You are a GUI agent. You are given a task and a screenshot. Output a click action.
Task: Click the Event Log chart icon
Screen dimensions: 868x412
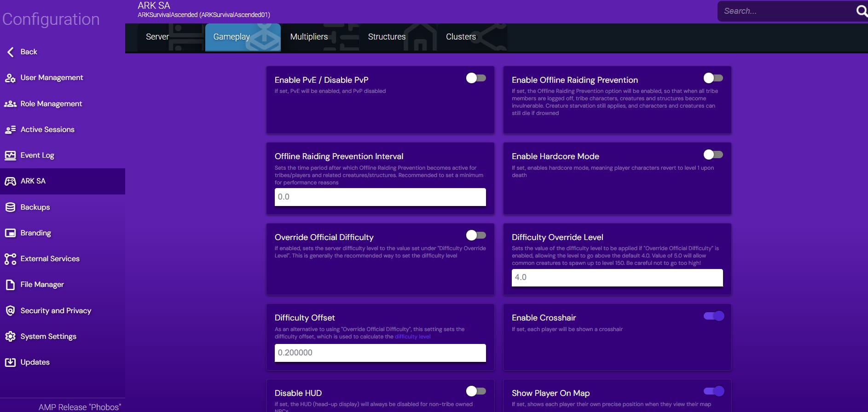(x=10, y=155)
